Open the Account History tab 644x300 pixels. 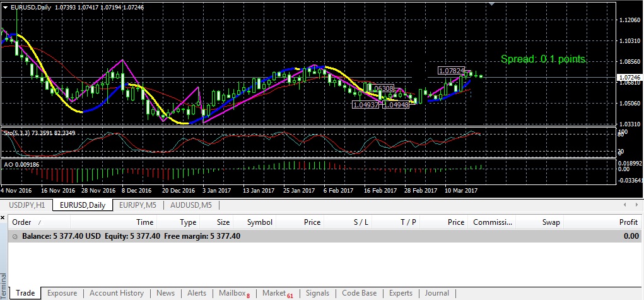coord(117,293)
